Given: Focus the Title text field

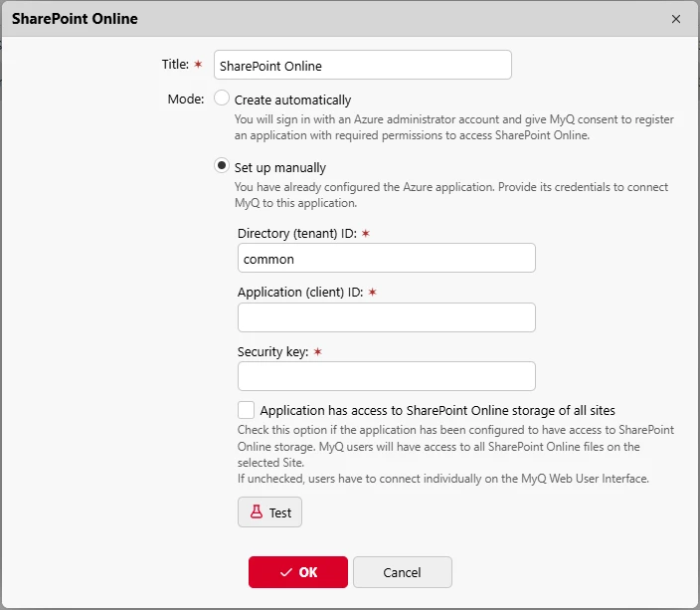Looking at the screenshot, I should [x=362, y=66].
